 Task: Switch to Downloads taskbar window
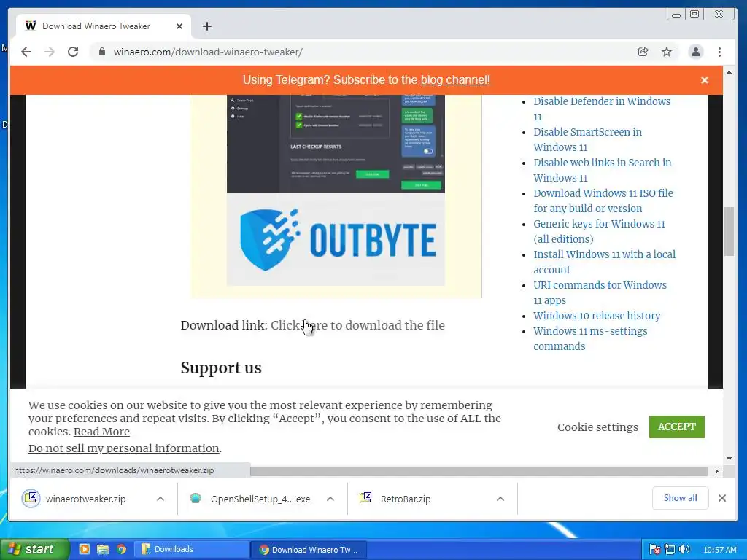(x=192, y=550)
